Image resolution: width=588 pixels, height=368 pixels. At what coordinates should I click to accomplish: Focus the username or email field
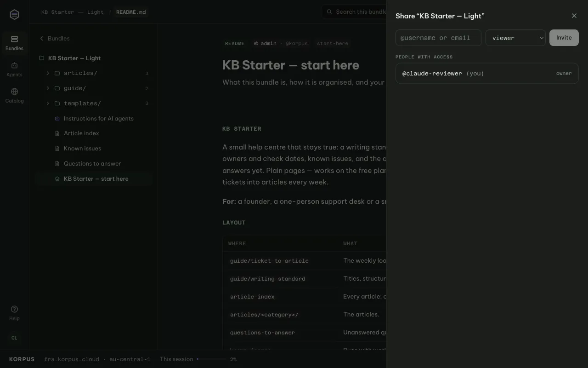click(438, 38)
